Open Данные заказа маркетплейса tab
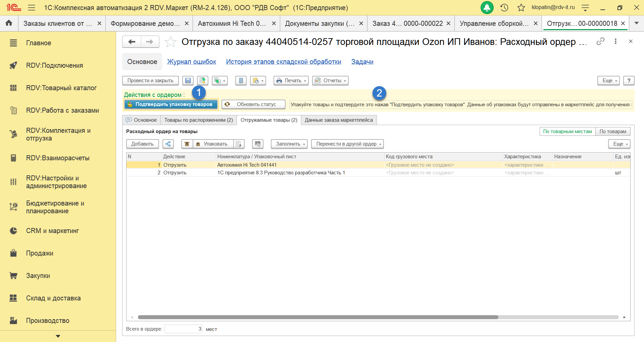 (x=339, y=120)
